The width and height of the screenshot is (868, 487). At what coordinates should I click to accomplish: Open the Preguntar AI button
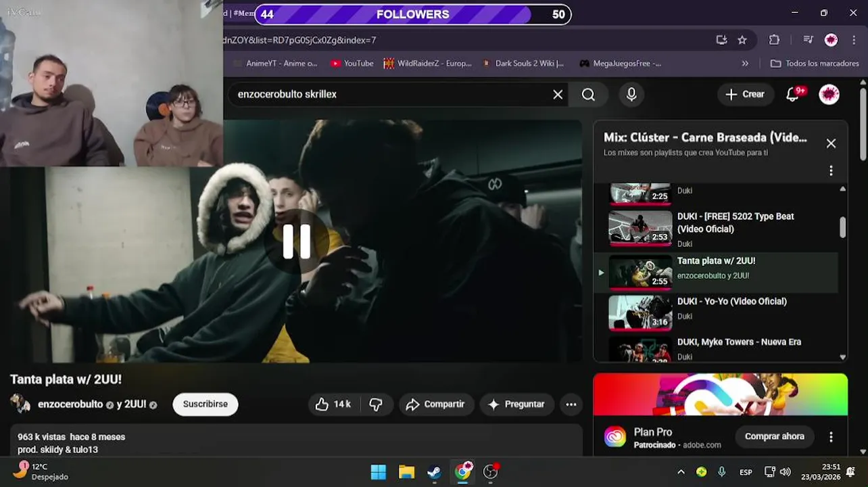click(517, 404)
